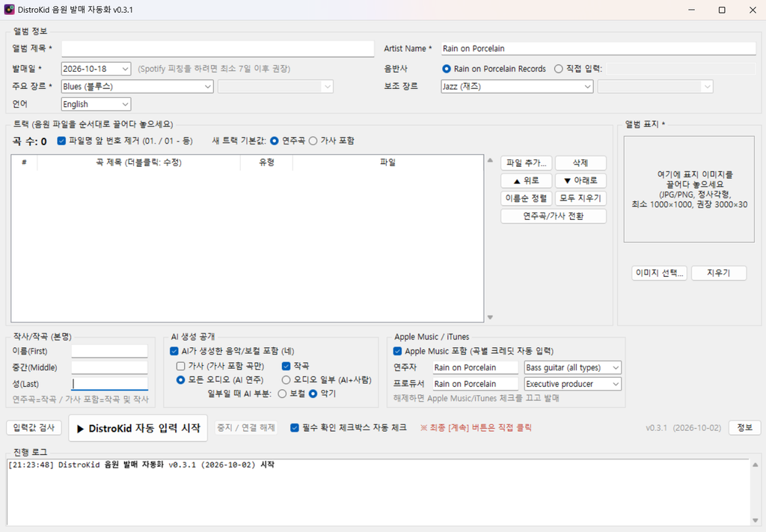Click the 이름순 정렬 button
The height and width of the screenshot is (532, 766).
(526, 198)
